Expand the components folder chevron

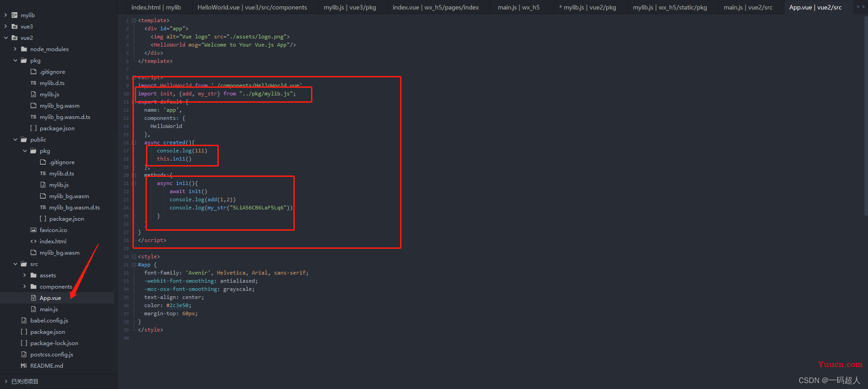pyautogui.click(x=25, y=286)
